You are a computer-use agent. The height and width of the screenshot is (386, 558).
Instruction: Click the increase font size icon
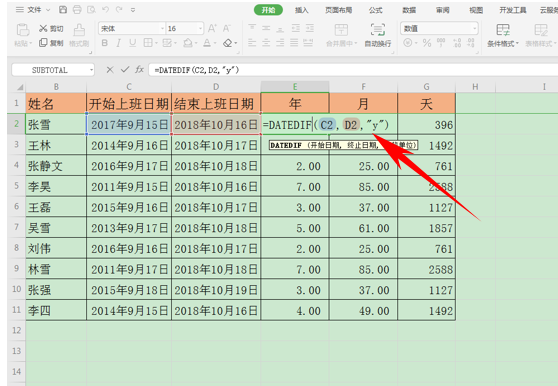(x=212, y=28)
